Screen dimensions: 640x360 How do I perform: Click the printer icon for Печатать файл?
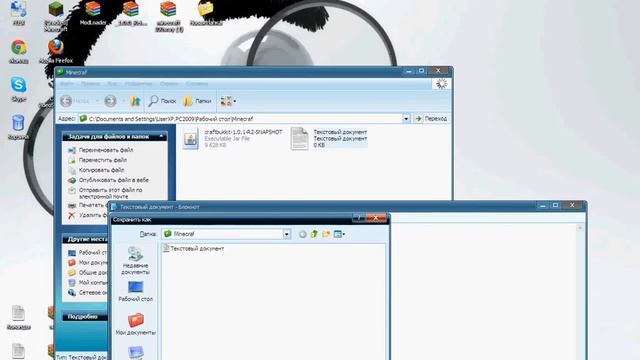pos(72,205)
